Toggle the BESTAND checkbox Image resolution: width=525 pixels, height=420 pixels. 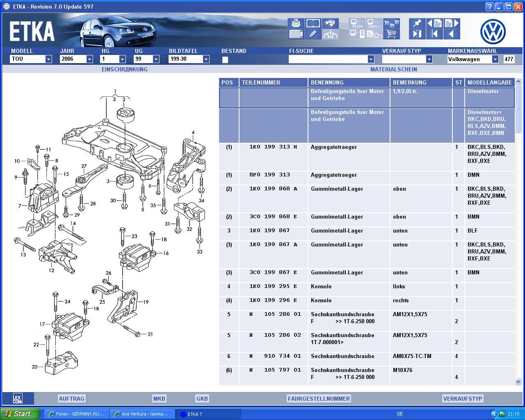225,60
